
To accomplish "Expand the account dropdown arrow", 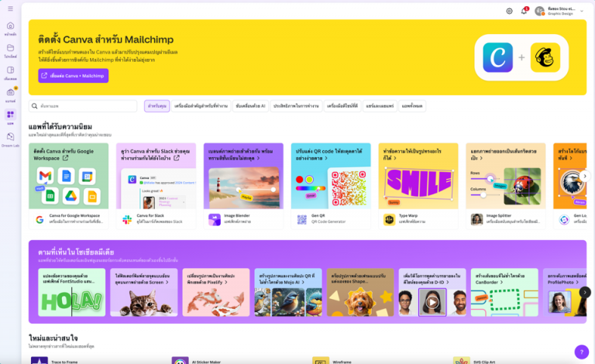I will pos(582,12).
